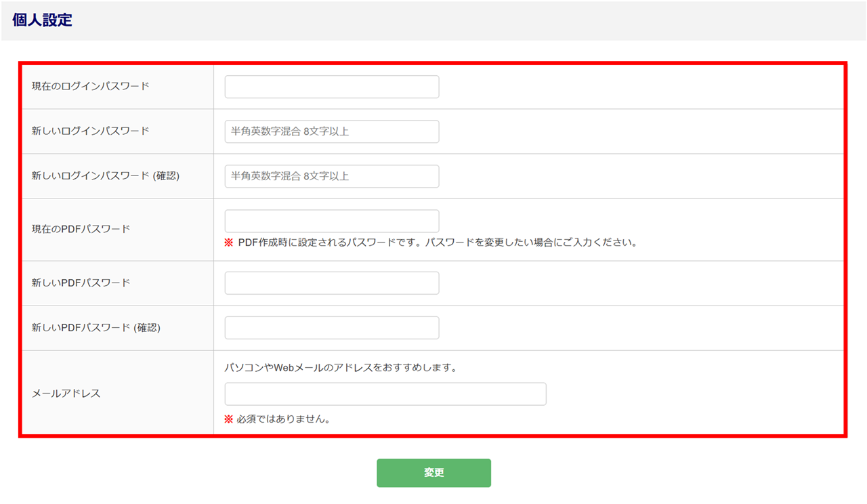
Task: Click the 新しいログインパスワード (確認) row label
Action: (105, 175)
